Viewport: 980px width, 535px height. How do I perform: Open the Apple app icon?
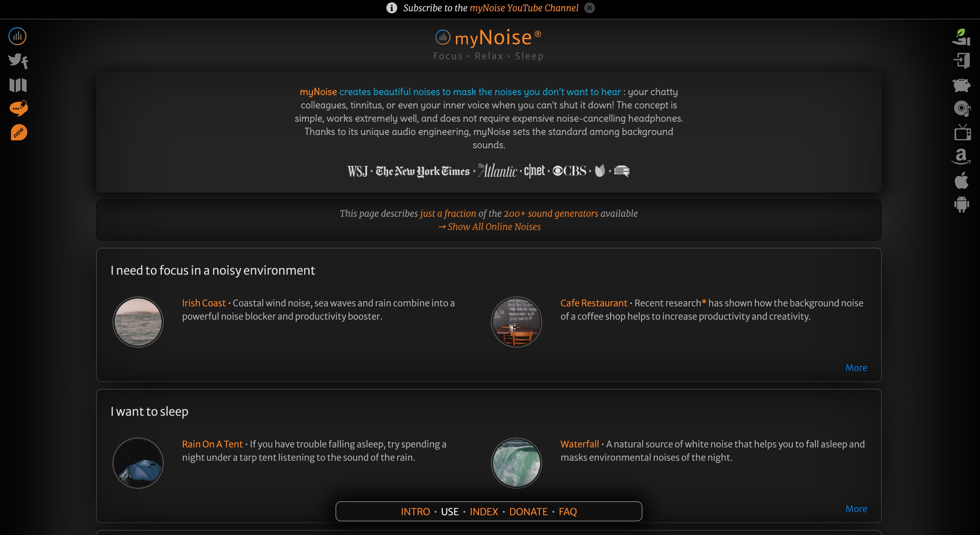coord(961,180)
